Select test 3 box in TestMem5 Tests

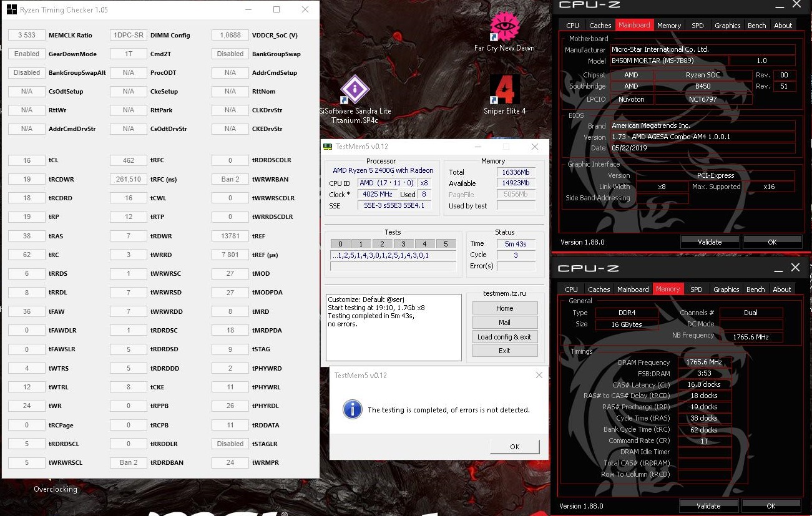click(x=403, y=244)
